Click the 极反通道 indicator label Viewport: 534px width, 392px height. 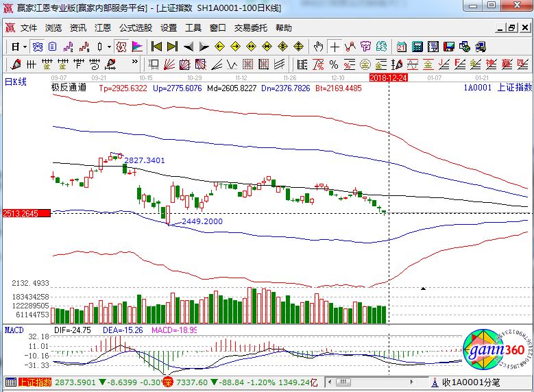69,88
